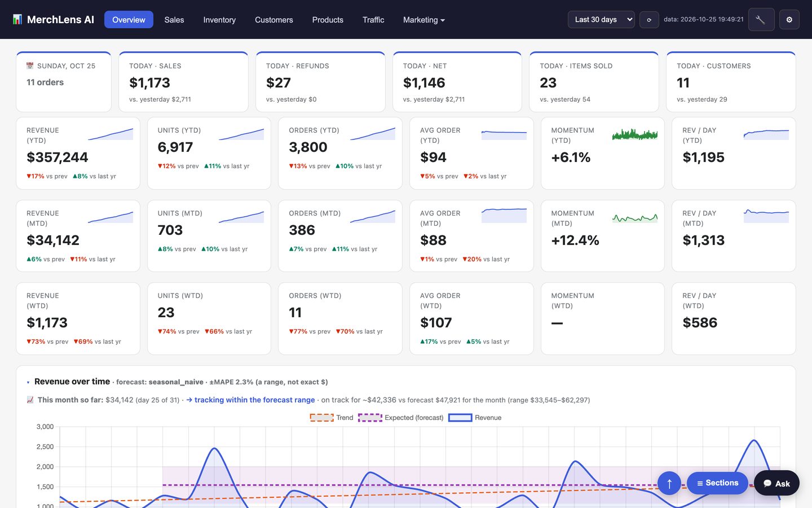Viewport: 812px width, 508px height.
Task: Select the Rev / Day (WTD) $586 value
Action: (x=700, y=323)
